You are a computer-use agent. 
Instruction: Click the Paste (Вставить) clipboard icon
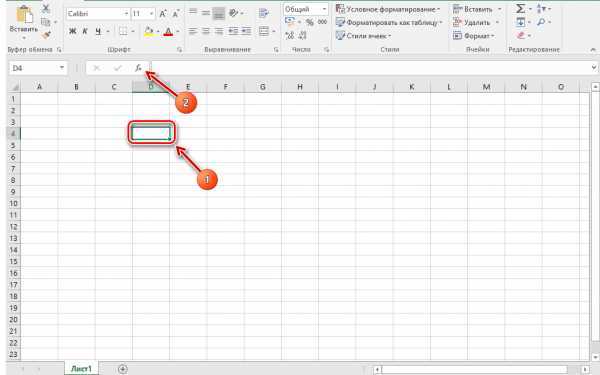[x=24, y=14]
